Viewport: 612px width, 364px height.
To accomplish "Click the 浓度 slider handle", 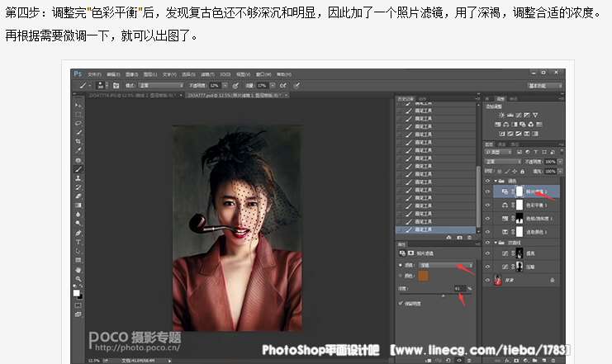I will pyautogui.click(x=443, y=296).
